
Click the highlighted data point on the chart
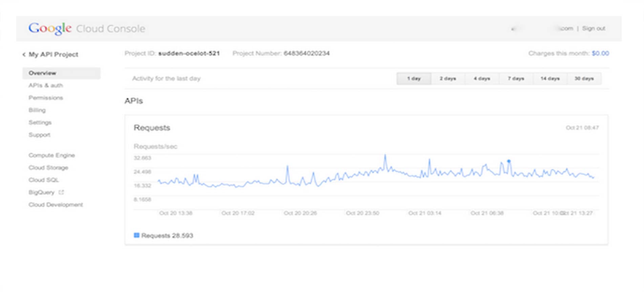pyautogui.click(x=509, y=161)
